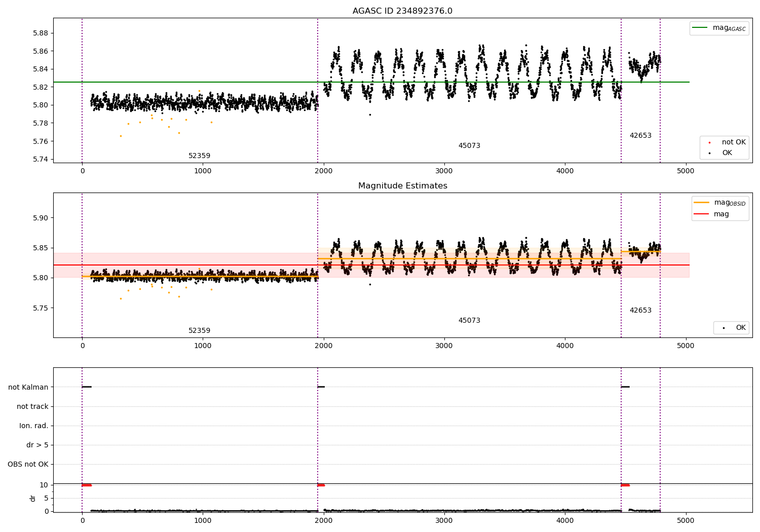Click the 5.88 tick on top plot
This screenshot has width=760, height=532.
(x=40, y=33)
